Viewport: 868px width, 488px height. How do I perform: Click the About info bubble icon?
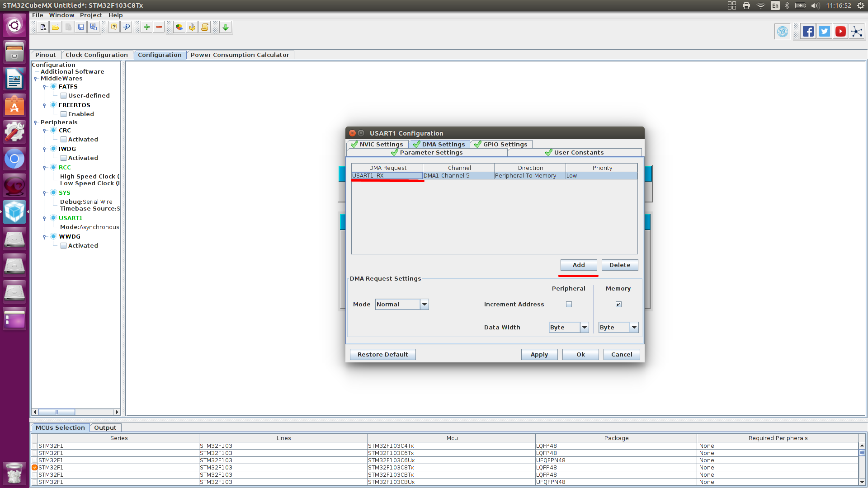127,27
